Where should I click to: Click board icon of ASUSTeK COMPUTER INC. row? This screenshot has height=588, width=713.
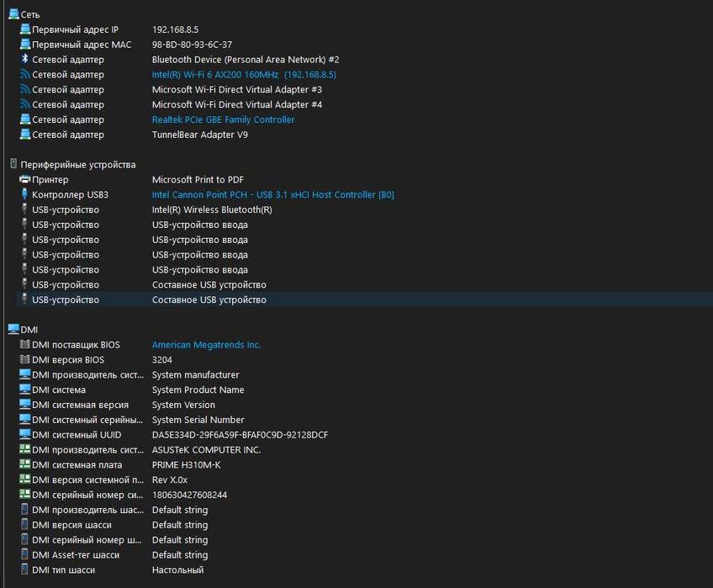25,450
